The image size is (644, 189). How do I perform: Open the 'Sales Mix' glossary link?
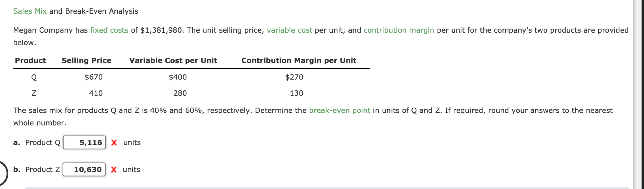(x=29, y=11)
